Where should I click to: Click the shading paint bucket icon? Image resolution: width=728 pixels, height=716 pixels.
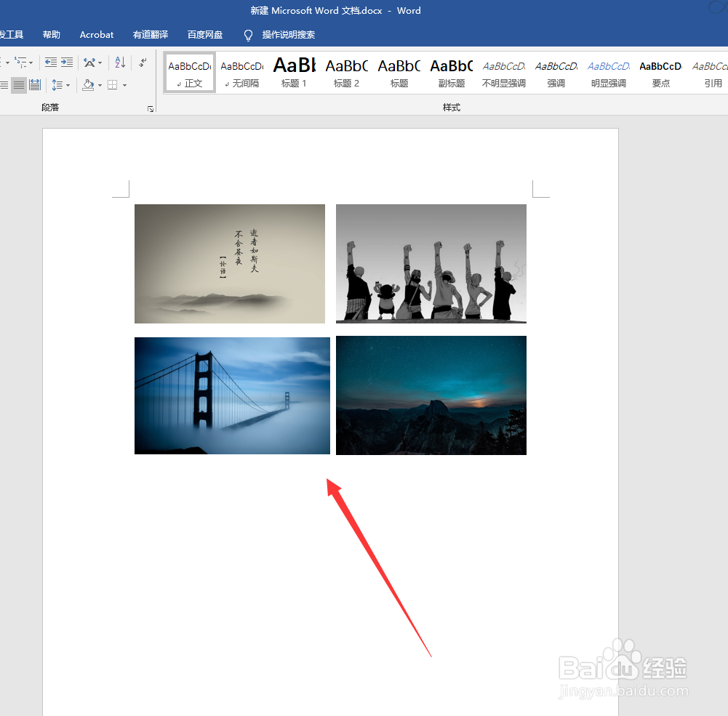coord(88,85)
